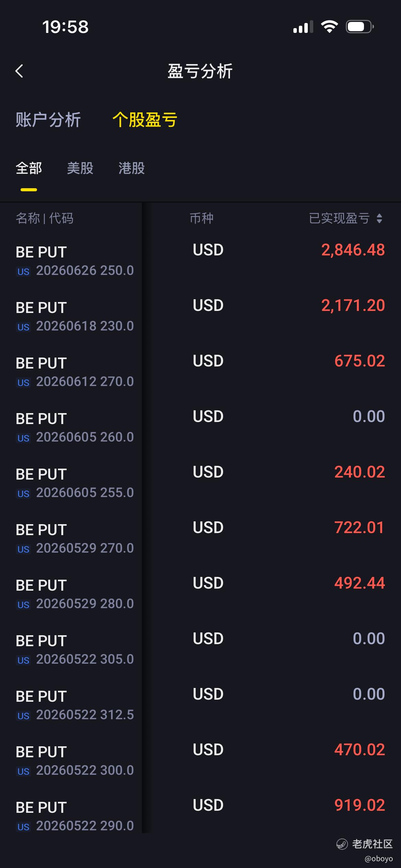Tap the Wi-Fi status icon
Viewport: 401px width, 868px height.
(329, 27)
